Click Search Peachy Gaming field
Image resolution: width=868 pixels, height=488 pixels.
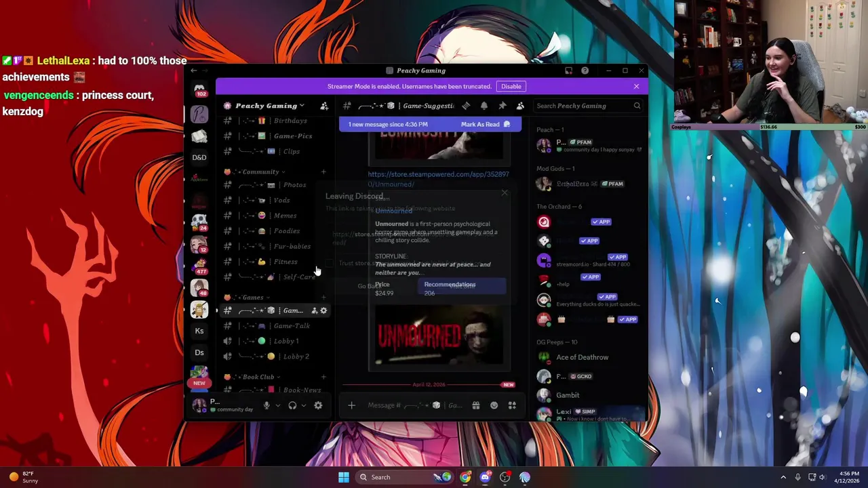click(587, 106)
